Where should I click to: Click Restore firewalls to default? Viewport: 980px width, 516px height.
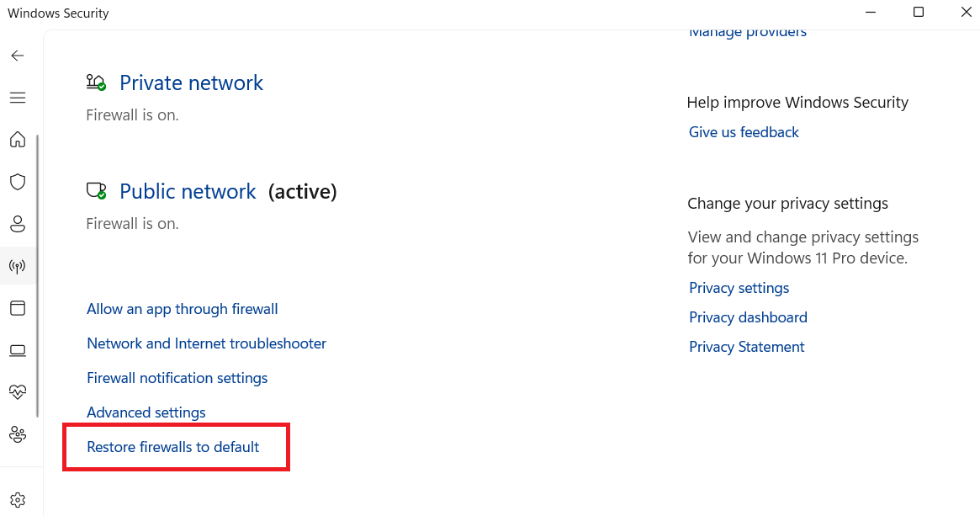pyautogui.click(x=172, y=447)
